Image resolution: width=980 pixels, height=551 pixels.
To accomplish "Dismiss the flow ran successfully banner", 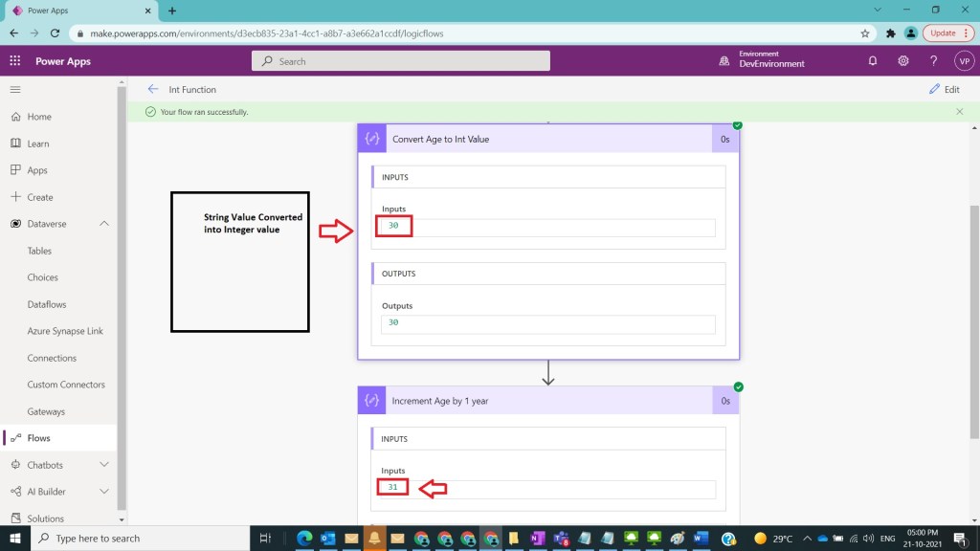I will [x=959, y=112].
